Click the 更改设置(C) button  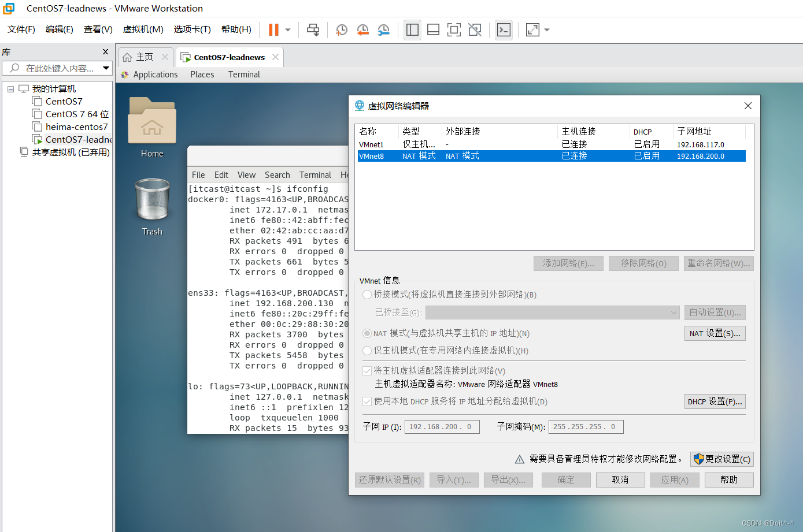pos(721,459)
